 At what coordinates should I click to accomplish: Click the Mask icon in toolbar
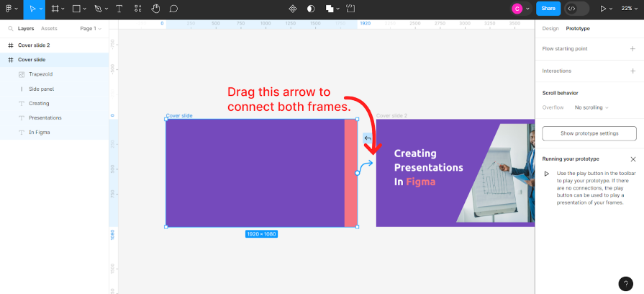pos(311,9)
